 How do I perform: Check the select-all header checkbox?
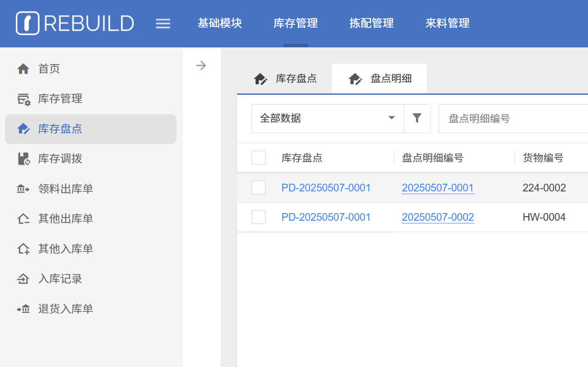click(258, 158)
